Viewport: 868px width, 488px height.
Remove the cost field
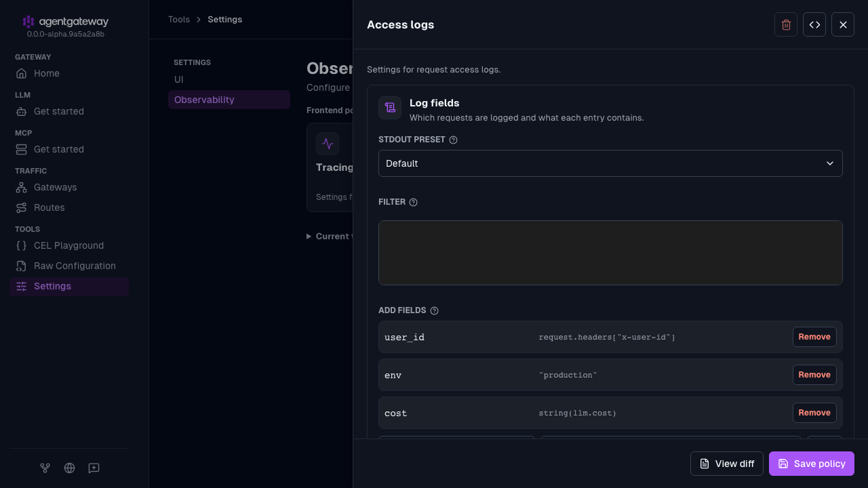[x=814, y=413]
